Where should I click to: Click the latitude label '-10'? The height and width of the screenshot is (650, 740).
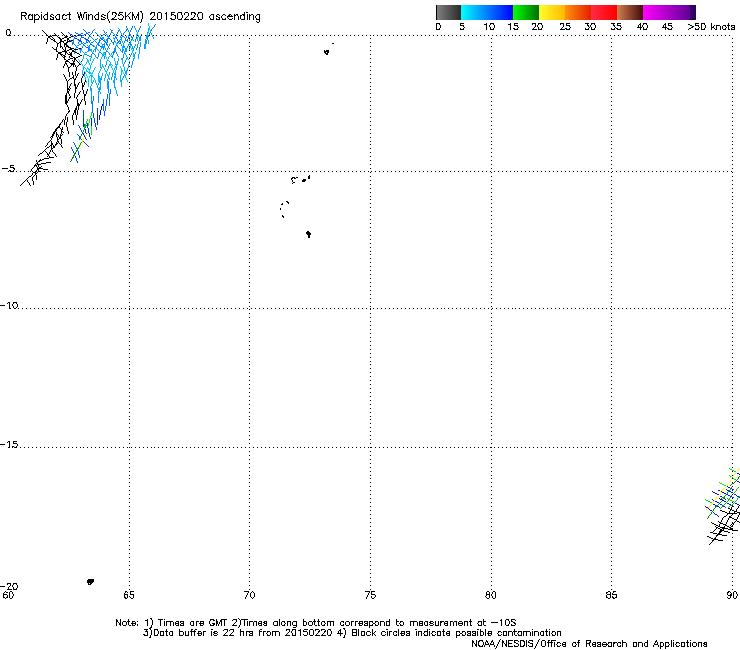pyautogui.click(x=9, y=305)
